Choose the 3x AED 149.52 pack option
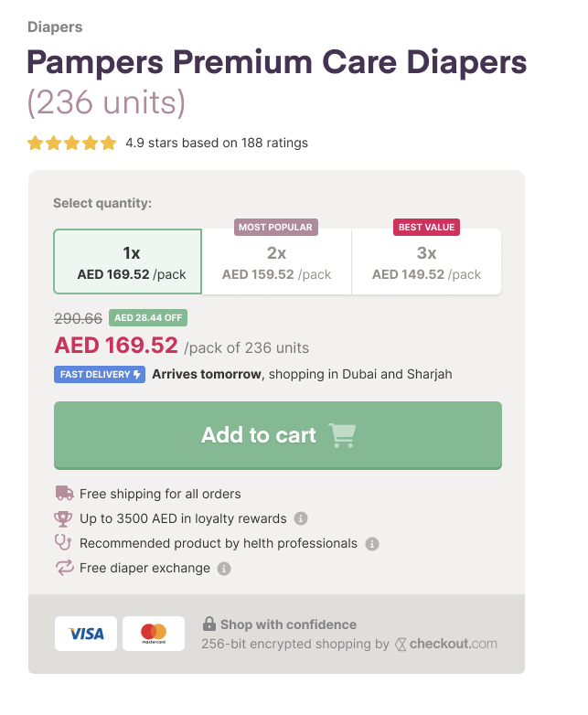 tap(426, 261)
